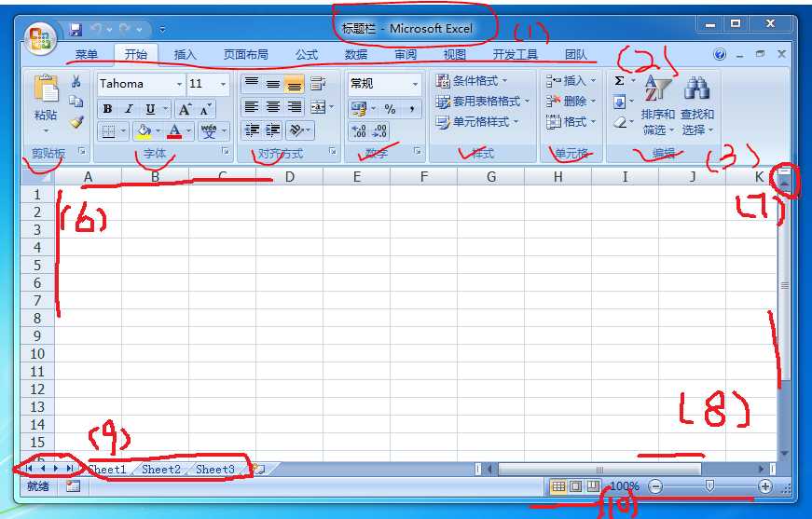Open text orientation options
The height and width of the screenshot is (519, 812).
(296, 130)
